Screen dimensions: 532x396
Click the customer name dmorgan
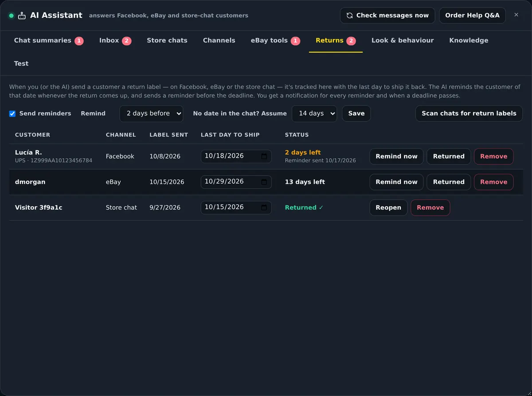click(30, 182)
